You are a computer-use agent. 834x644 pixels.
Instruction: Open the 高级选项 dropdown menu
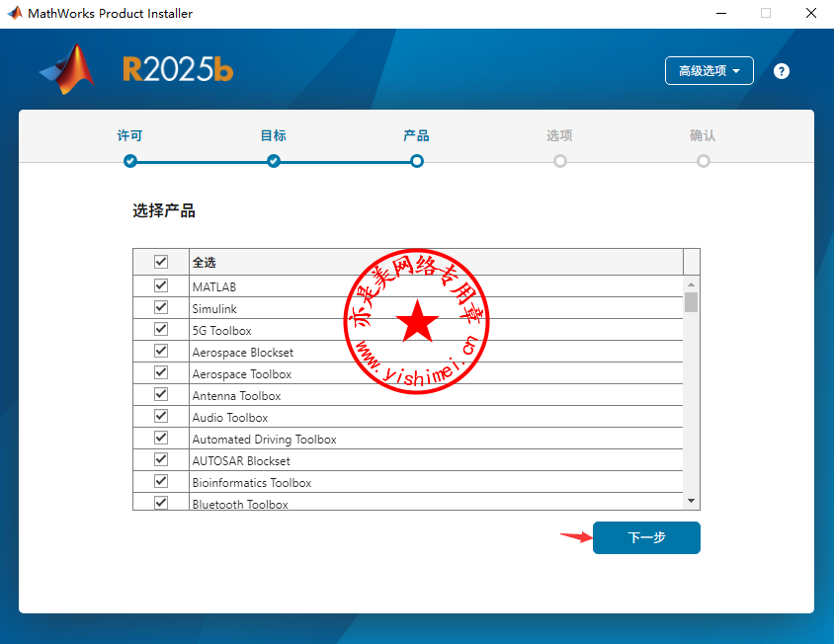709,71
